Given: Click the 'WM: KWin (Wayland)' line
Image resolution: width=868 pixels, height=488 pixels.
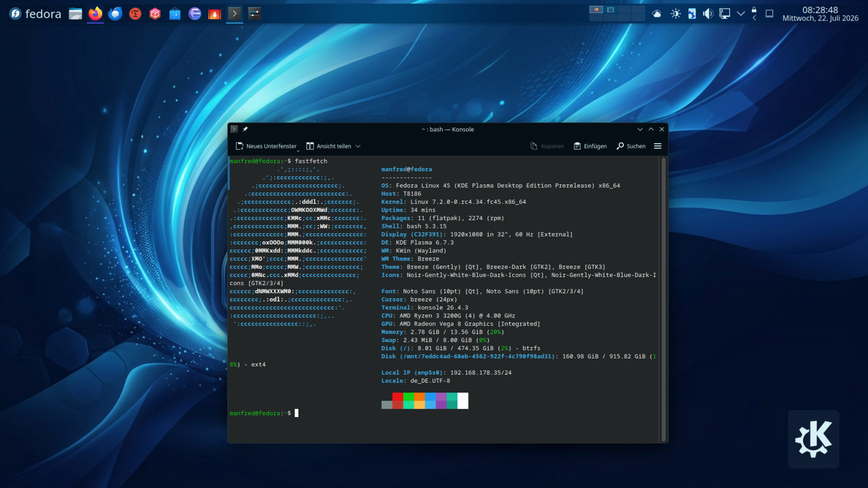Looking at the screenshot, I should [414, 251].
